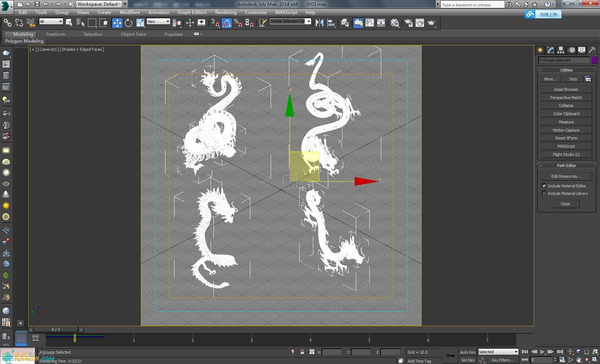This screenshot has height=364, width=600.
Task: Open the Modifiers menu
Action: click(129, 12)
